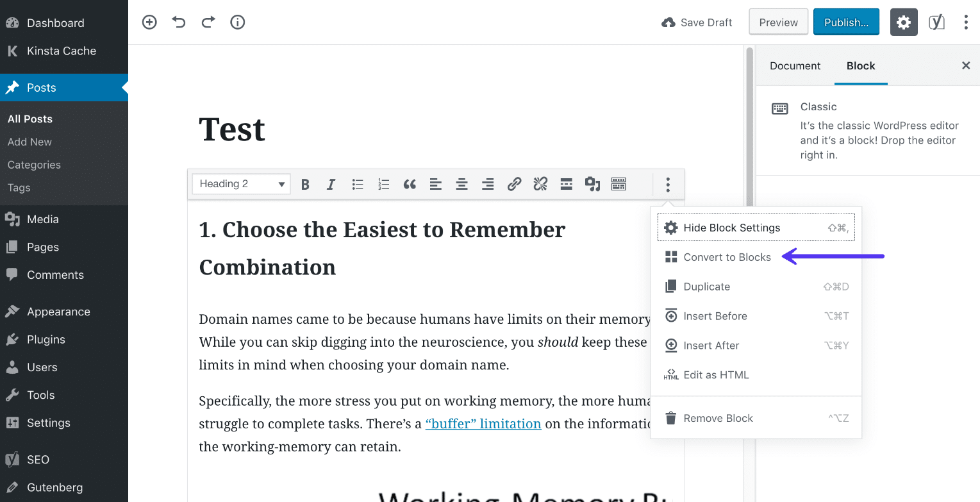Expand the block toolbar more options menu
The height and width of the screenshot is (502, 980).
[668, 184]
